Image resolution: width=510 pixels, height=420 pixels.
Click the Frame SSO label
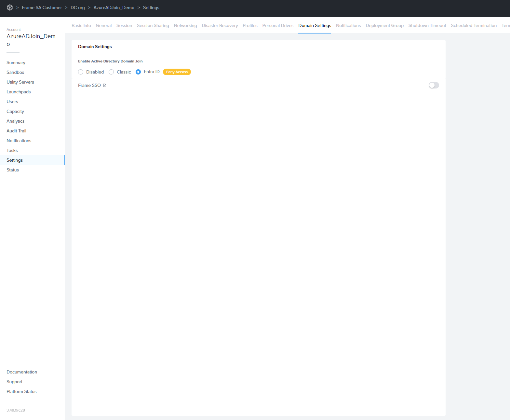point(89,85)
